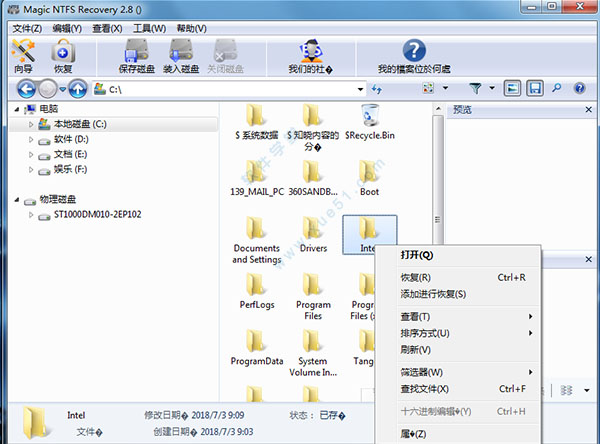Viewport: 600px width, 444px height.
Task: Click the save floppy disk icon
Action: point(535,88)
